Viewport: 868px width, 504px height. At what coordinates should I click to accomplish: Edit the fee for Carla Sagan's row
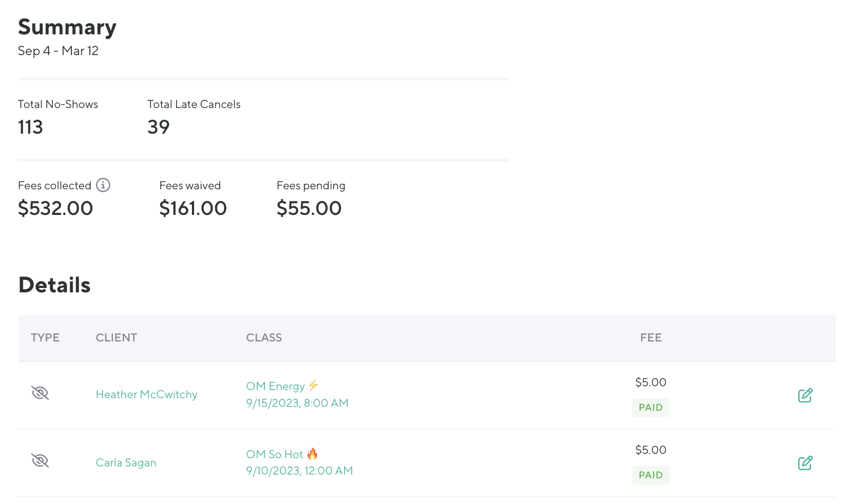point(805,463)
